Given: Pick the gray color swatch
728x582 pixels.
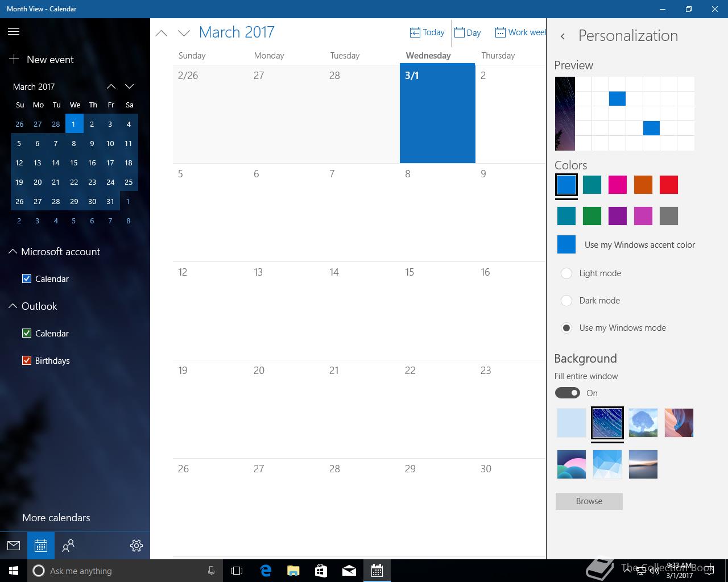Looking at the screenshot, I should (x=669, y=216).
